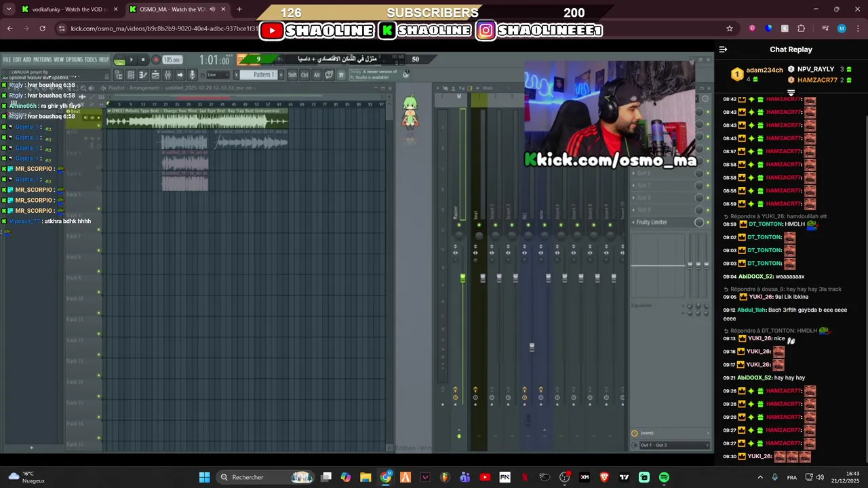The image size is (868, 488).
Task: Open FL Studio OPTIONS menu
Action: [74, 60]
